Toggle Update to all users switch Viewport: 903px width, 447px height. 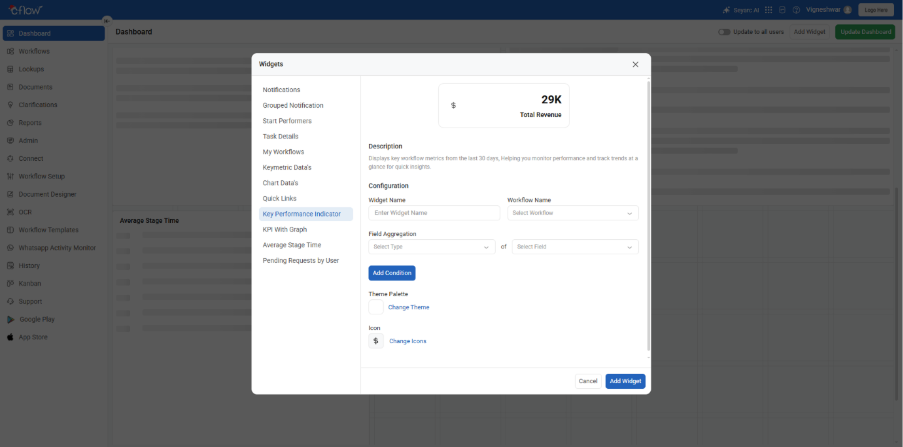(x=724, y=32)
